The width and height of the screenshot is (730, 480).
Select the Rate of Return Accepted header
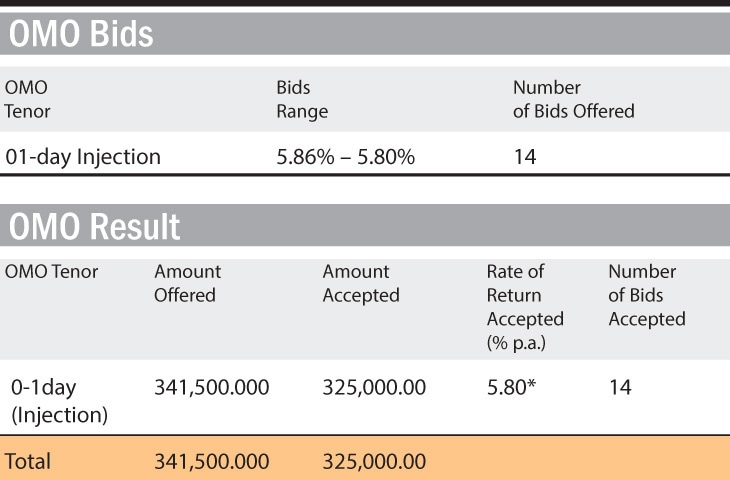[x=525, y=307]
